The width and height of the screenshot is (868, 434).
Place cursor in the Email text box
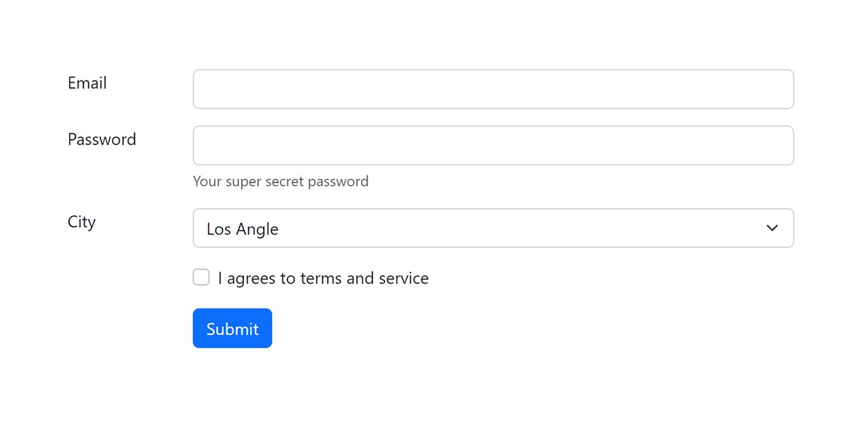493,89
